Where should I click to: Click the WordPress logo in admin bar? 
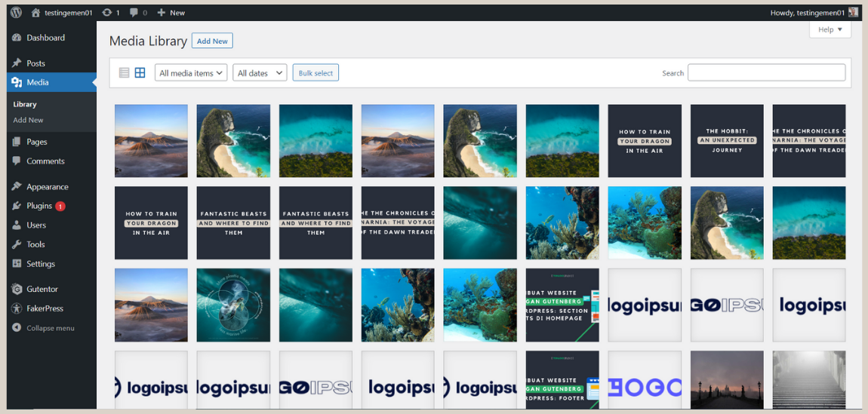tap(16, 12)
